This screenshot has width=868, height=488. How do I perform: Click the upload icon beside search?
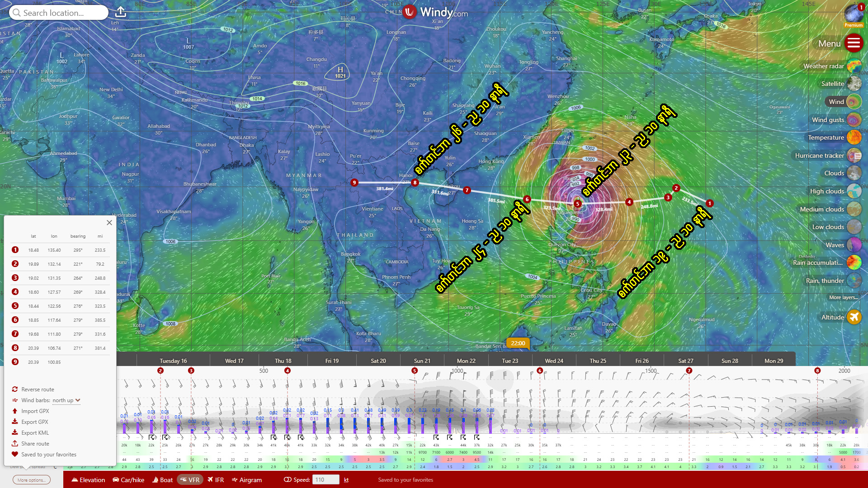(121, 12)
